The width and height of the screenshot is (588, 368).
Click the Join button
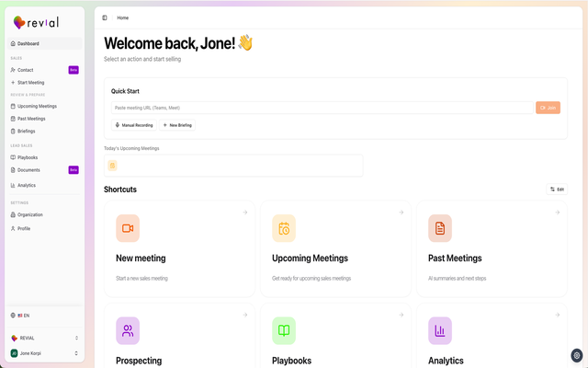pos(548,108)
